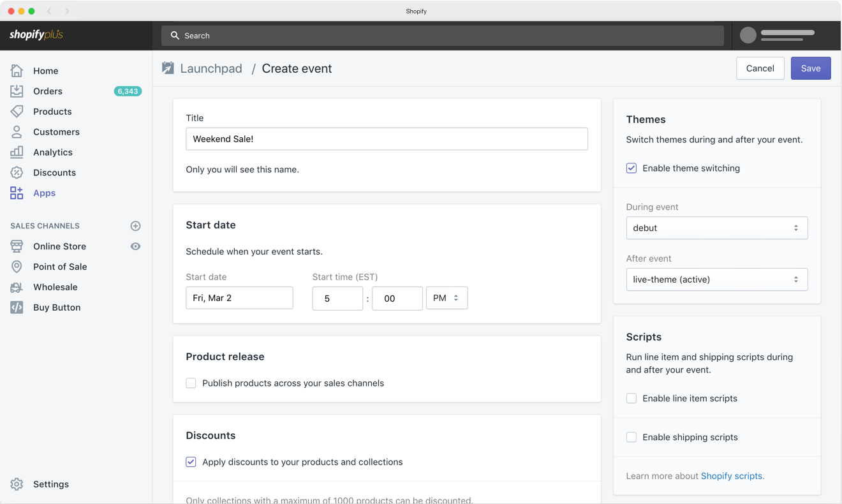Go to Launchpad breadcrumb link
842x504 pixels.
211,68
